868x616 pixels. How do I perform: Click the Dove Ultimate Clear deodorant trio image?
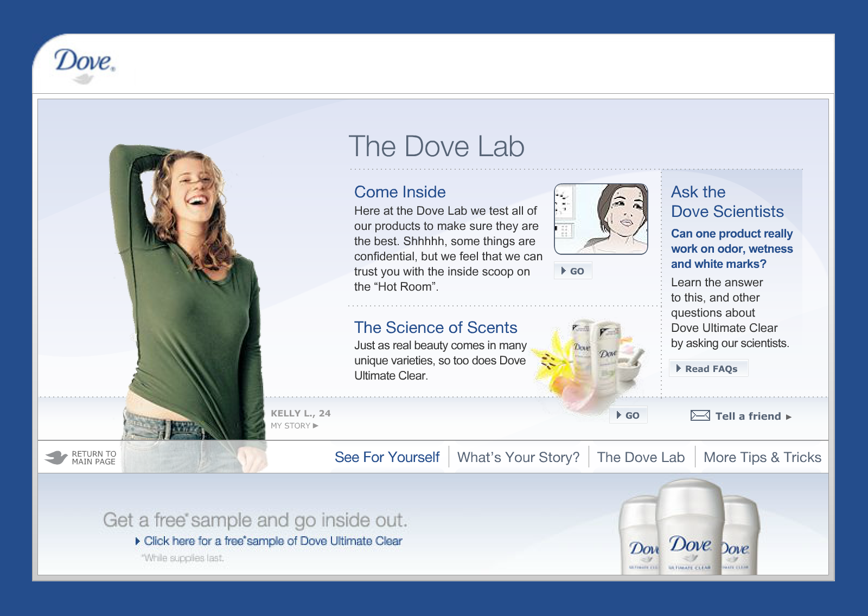pyautogui.click(x=690, y=526)
